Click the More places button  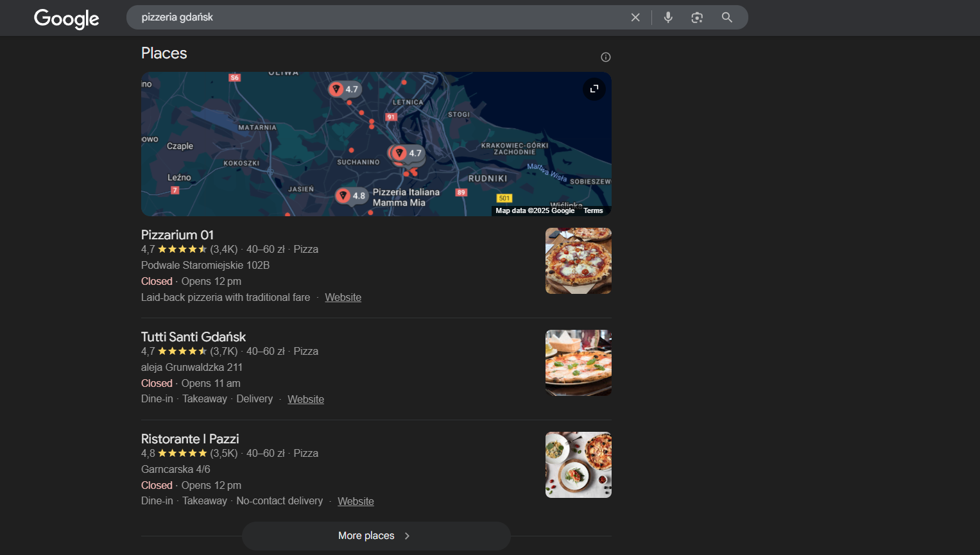click(x=376, y=536)
